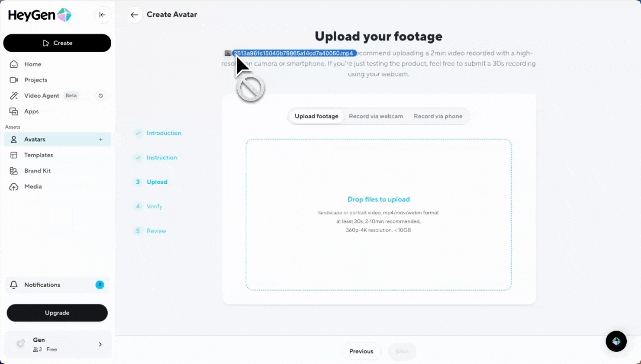The width and height of the screenshot is (641, 364).
Task: Open the HeyGen assistant floating button
Action: coord(616,342)
